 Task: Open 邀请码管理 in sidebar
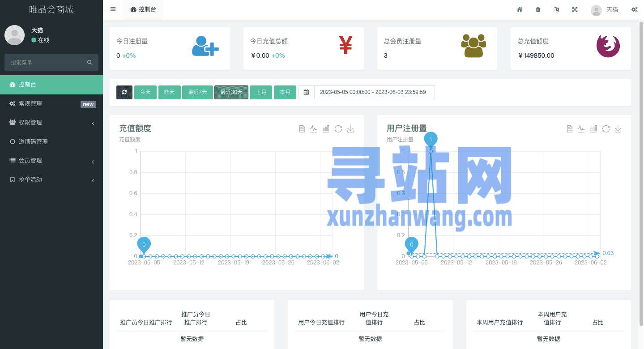(33, 142)
